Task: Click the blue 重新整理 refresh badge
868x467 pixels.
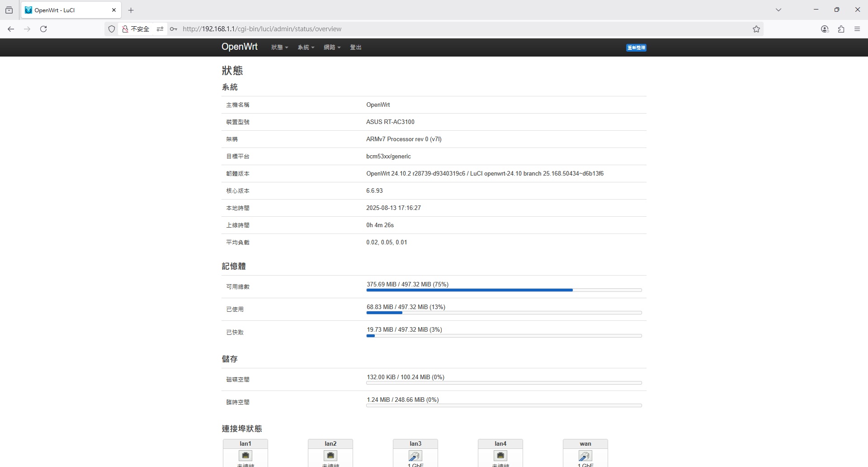Action: tap(636, 48)
